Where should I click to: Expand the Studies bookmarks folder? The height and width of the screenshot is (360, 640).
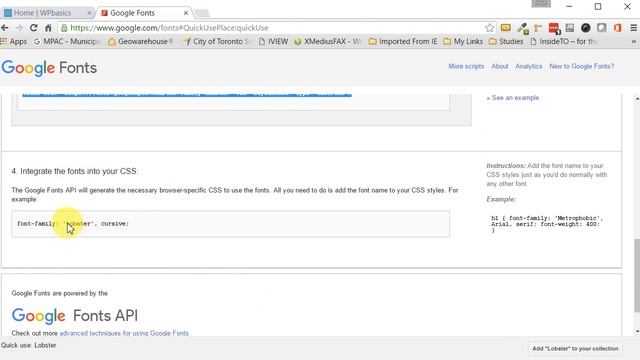click(x=506, y=41)
